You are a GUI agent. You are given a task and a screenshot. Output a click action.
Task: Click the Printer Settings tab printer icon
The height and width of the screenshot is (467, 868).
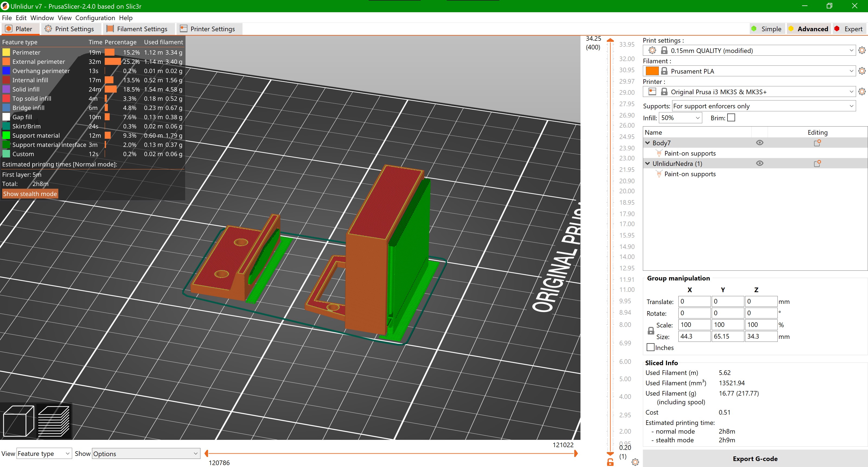tap(183, 29)
